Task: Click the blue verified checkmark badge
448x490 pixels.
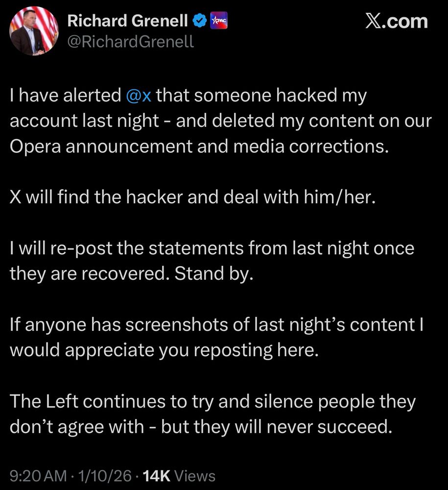Action: (199, 21)
